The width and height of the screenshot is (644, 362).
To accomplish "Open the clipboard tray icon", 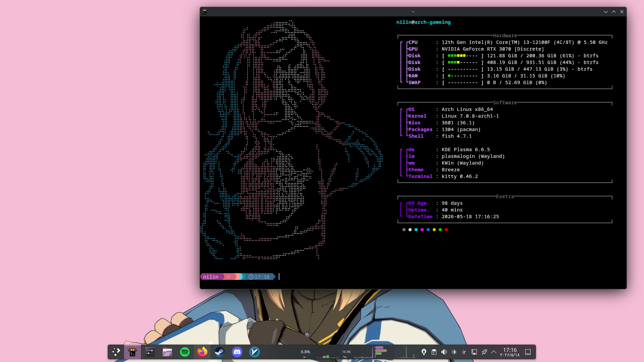I will pyautogui.click(x=434, y=352).
